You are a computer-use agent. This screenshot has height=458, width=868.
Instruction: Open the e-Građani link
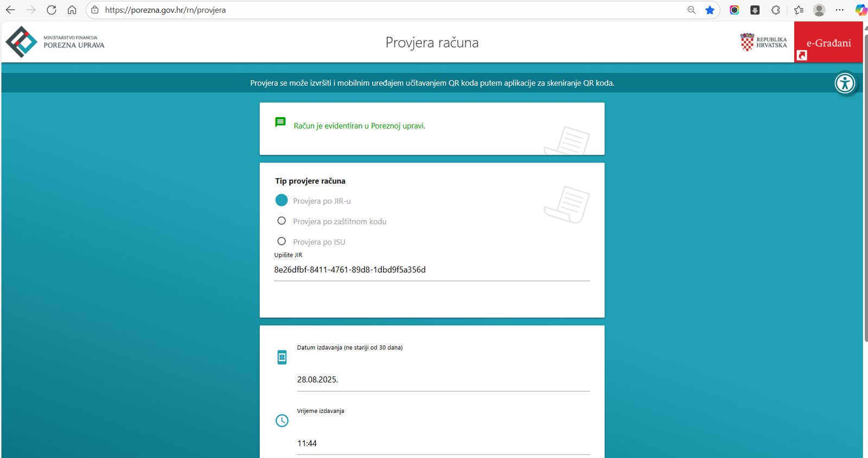point(828,43)
